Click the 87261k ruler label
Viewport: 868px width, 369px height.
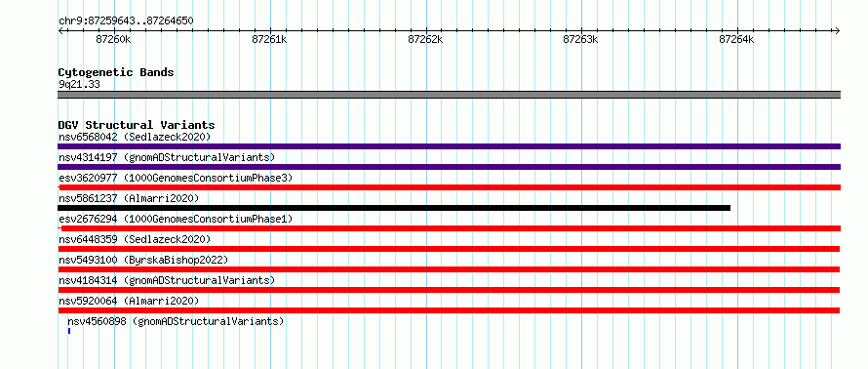pyautogui.click(x=269, y=39)
